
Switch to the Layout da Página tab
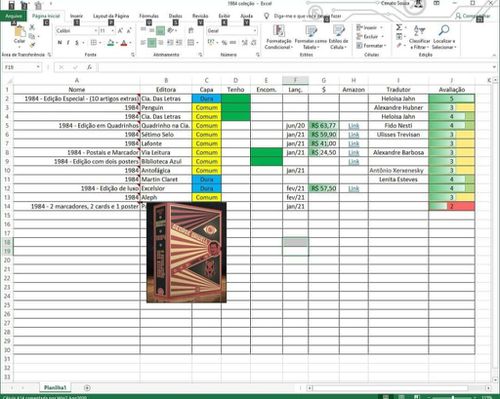click(x=111, y=16)
